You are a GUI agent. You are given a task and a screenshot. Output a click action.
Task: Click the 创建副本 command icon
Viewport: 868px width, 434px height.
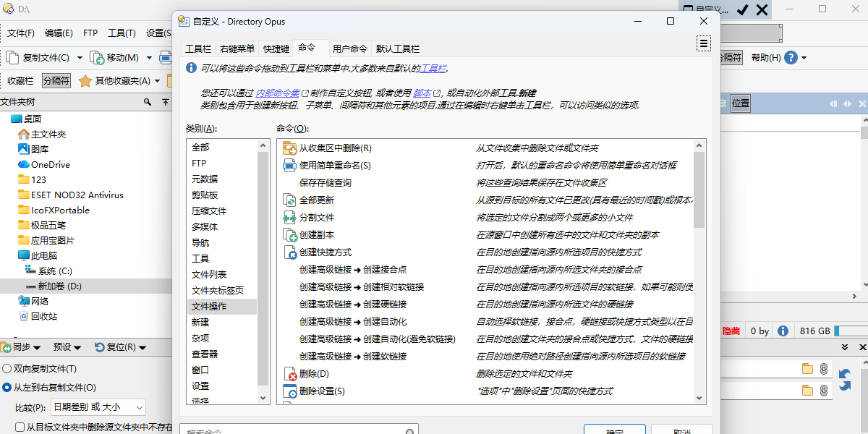(289, 235)
